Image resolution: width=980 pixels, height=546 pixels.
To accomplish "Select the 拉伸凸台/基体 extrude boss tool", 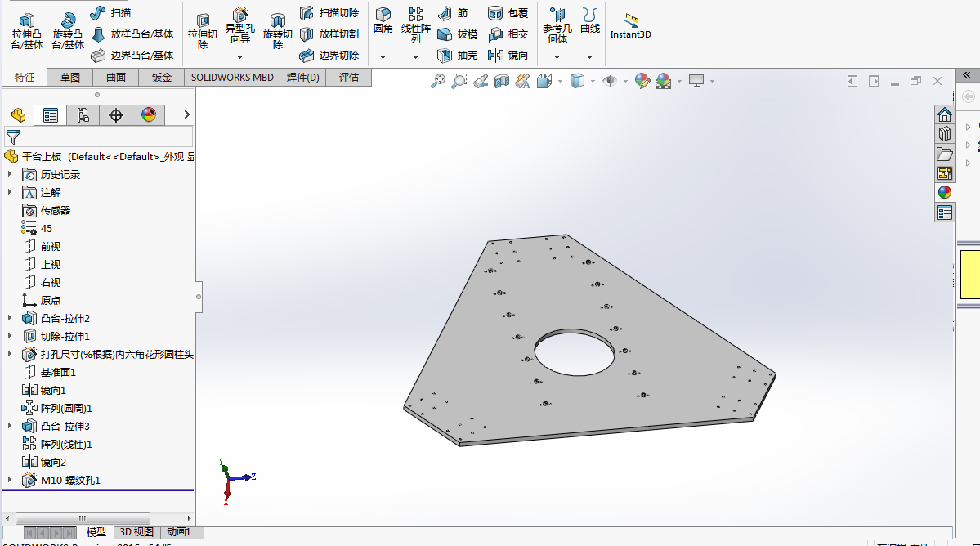I will tap(27, 31).
